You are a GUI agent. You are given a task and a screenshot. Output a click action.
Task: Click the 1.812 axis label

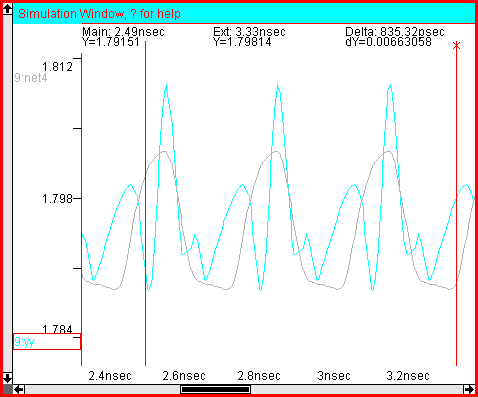point(57,67)
